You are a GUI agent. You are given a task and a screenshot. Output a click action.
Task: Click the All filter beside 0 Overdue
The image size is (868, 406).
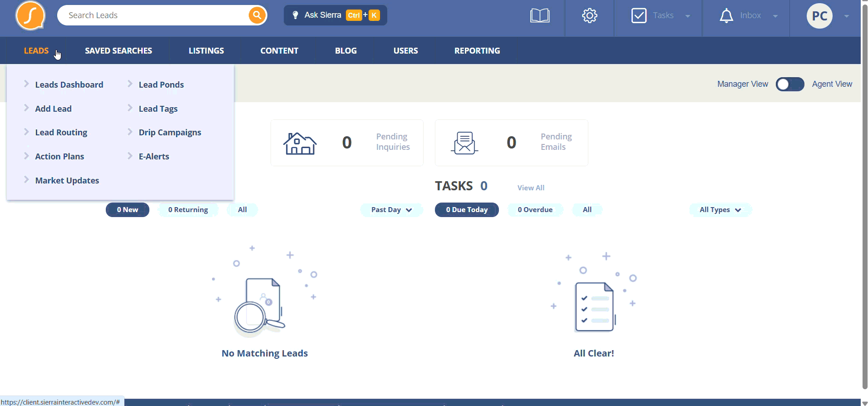point(587,210)
